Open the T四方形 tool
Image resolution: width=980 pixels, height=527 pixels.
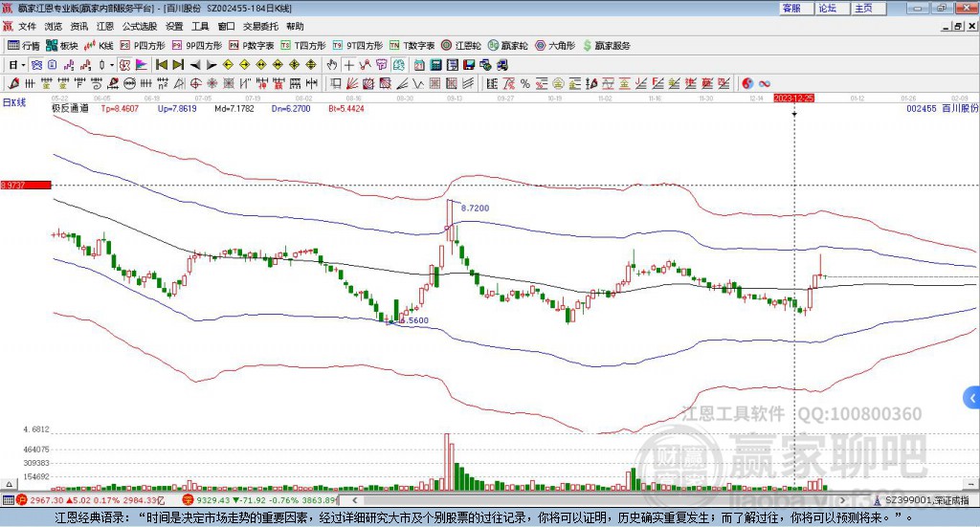point(303,46)
